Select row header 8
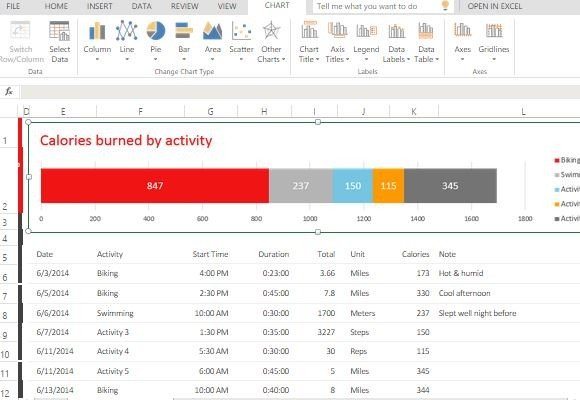 5,315
